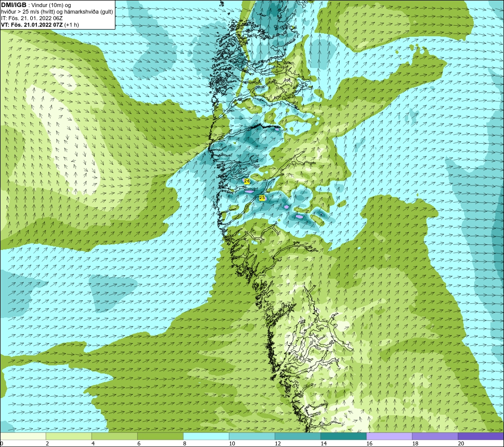504x447 pixels.
Task: Select the DMI/IGB title text
Action: point(14,5)
